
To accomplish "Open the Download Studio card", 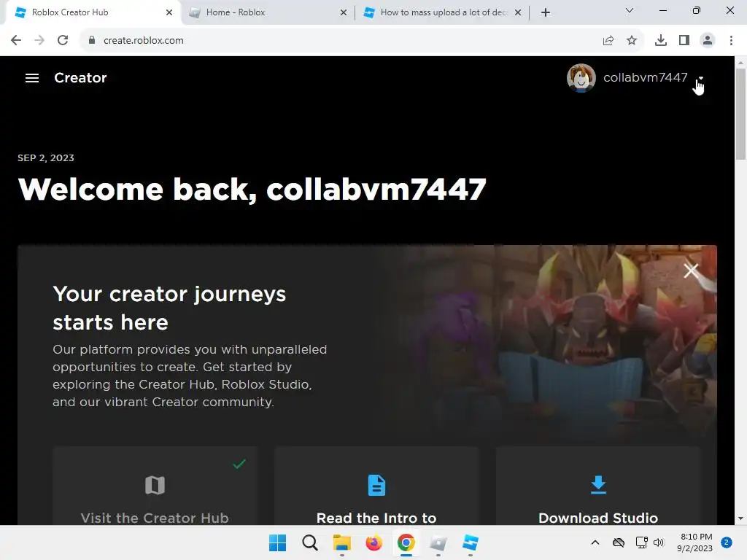I will click(598, 486).
